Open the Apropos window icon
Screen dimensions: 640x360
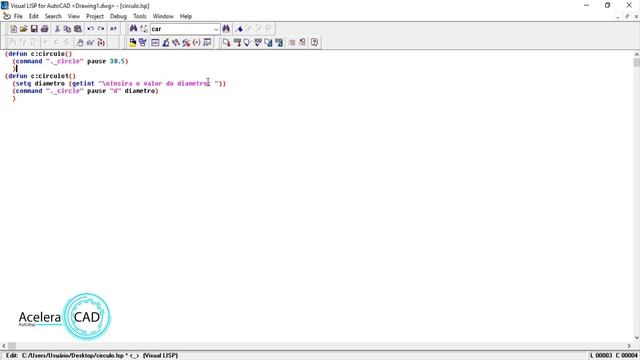tap(197, 42)
